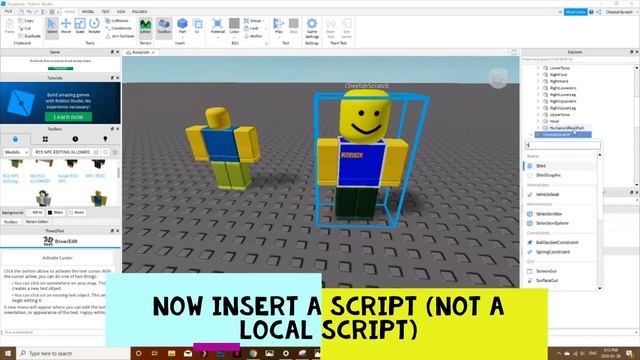Insert ScreenGui from object list
The width and height of the screenshot is (640, 360).
pos(560,271)
